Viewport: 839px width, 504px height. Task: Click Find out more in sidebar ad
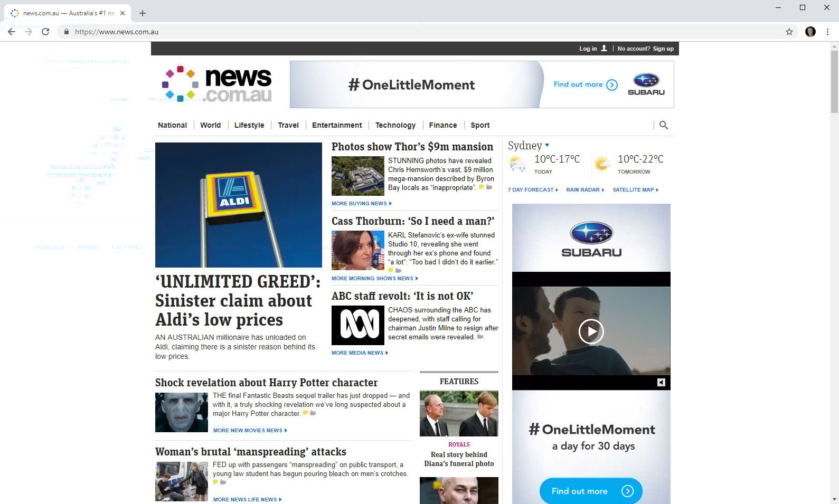coord(591,491)
